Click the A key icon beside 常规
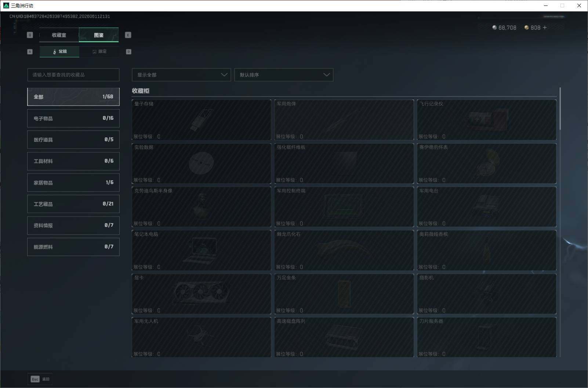This screenshot has width=588, height=388. (30, 52)
